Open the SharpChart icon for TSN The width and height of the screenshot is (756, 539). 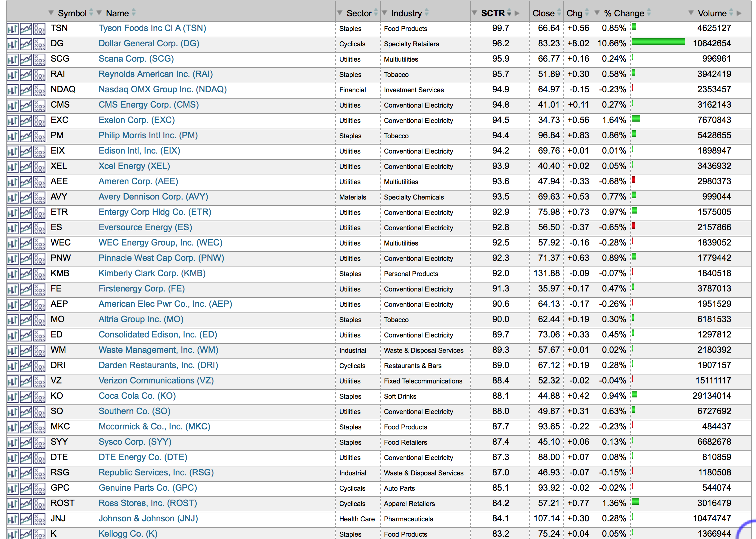pos(12,29)
